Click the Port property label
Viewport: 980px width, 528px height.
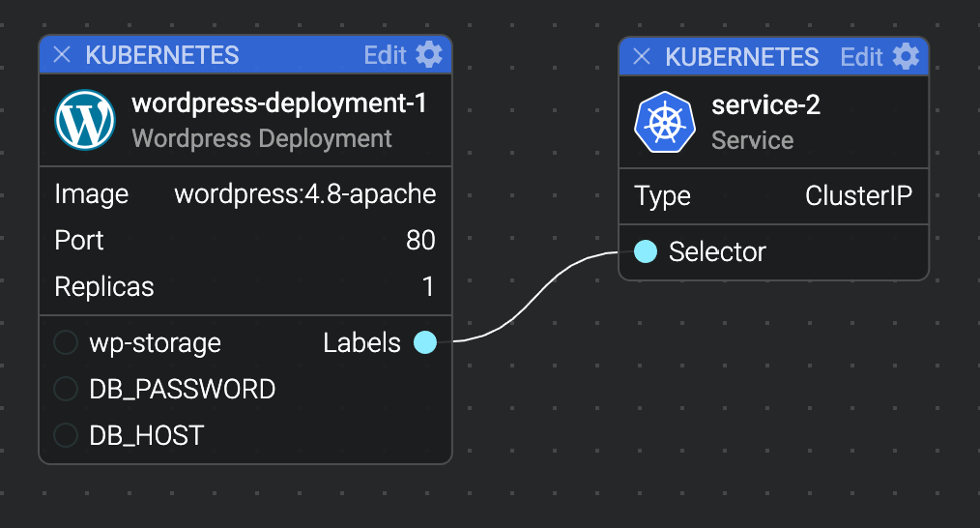tap(78, 240)
